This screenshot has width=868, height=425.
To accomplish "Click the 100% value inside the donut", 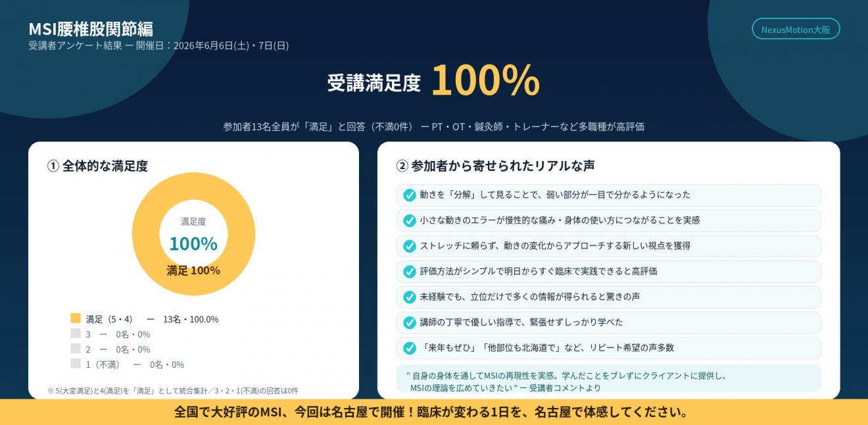I will click(193, 243).
